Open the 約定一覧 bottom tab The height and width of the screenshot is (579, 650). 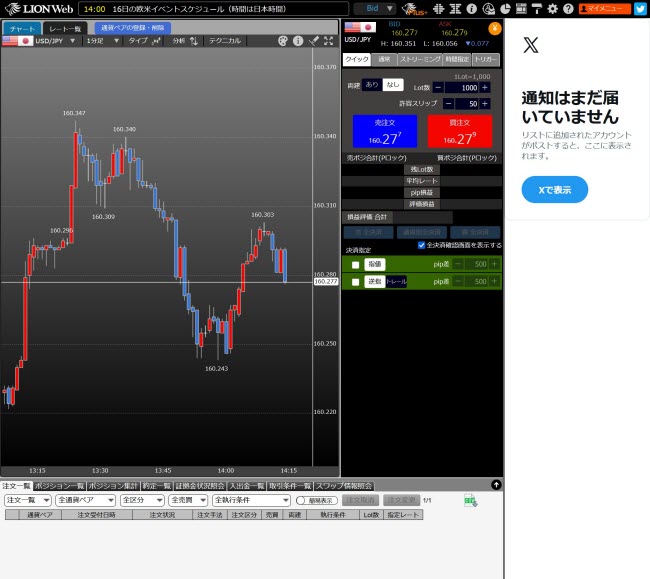pos(157,485)
